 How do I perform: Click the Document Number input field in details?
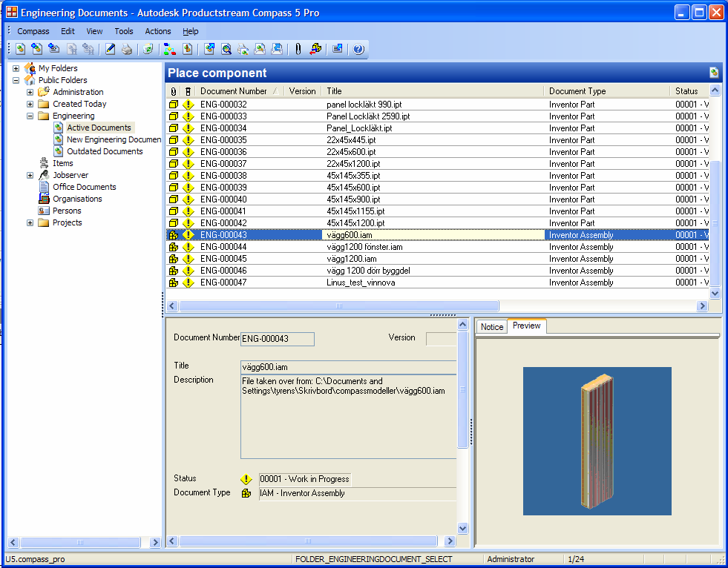[x=278, y=339]
